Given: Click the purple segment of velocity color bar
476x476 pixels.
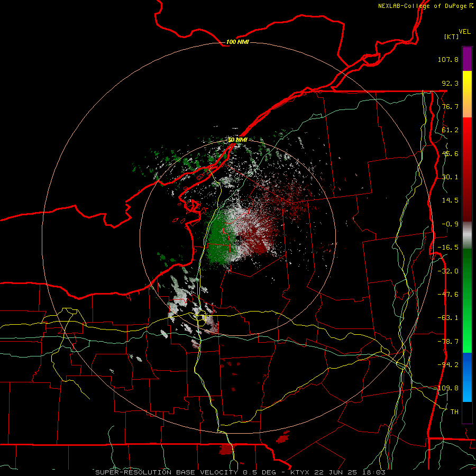Looking at the screenshot, I should pos(467,59).
